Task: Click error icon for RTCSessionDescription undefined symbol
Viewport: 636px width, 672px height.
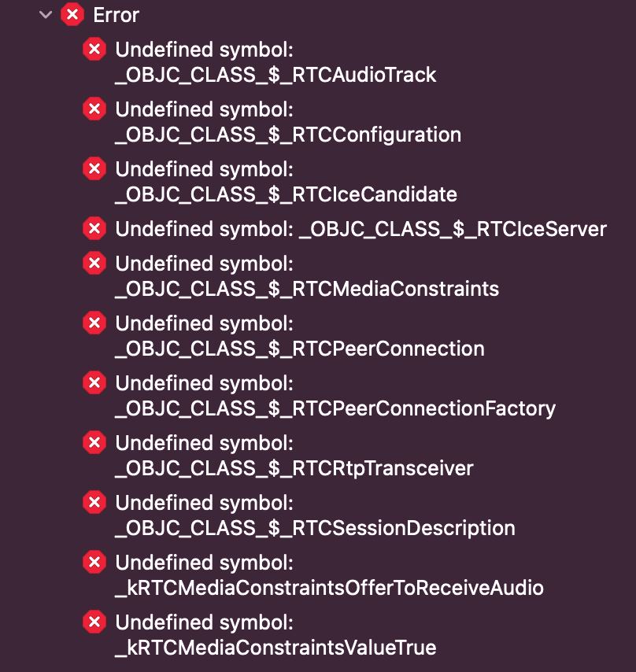Action: click(94, 503)
